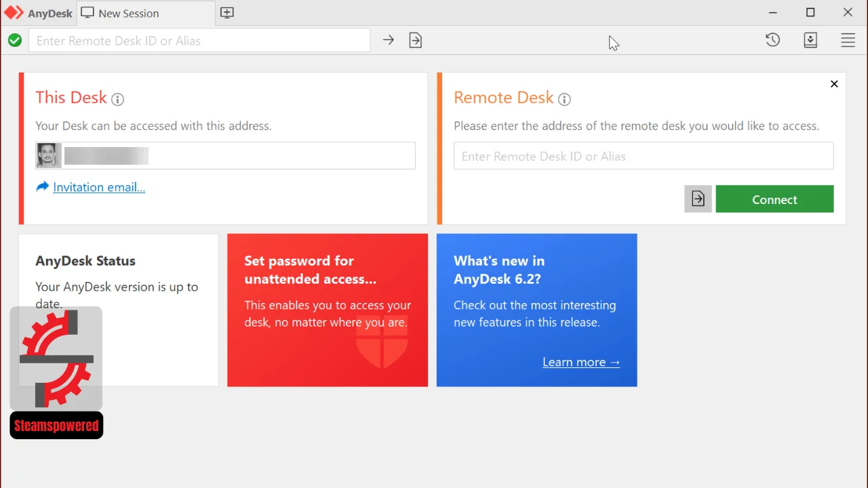Click the This Desk heading
The height and width of the screenshot is (488, 868).
pos(71,98)
